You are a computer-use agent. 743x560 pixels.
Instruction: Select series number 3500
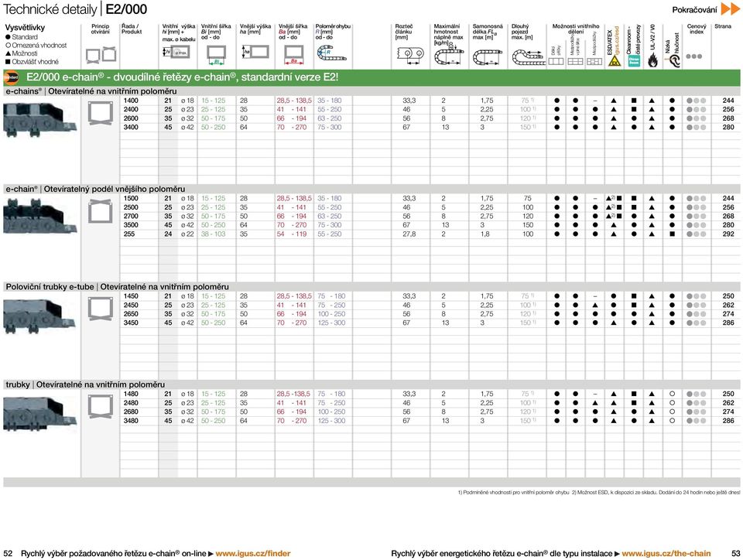pyautogui.click(x=131, y=225)
